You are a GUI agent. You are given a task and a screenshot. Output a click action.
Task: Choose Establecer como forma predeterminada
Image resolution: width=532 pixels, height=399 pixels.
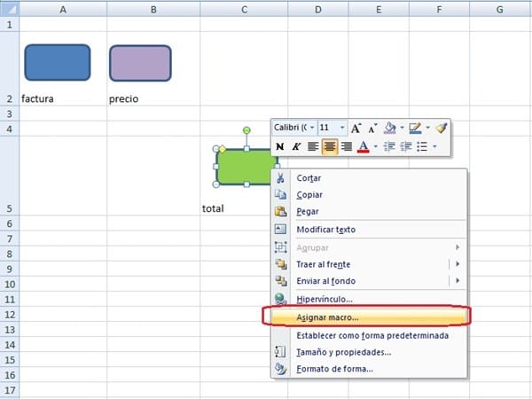click(369, 335)
